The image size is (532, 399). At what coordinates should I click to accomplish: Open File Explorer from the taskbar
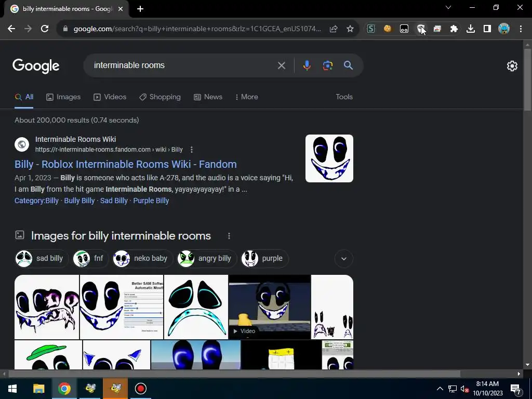38,389
